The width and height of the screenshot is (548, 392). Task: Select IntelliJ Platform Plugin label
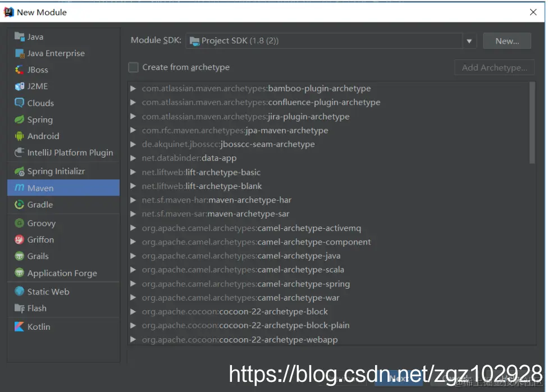pyautogui.click(x=70, y=153)
